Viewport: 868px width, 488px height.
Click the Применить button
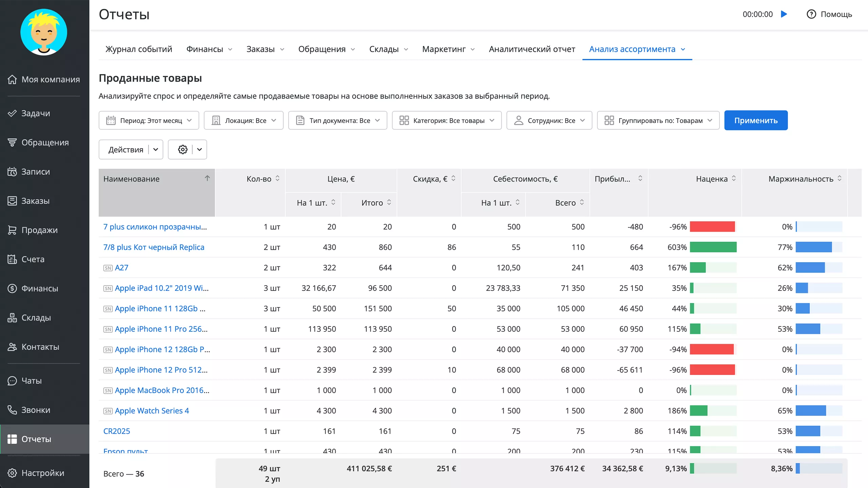(755, 120)
